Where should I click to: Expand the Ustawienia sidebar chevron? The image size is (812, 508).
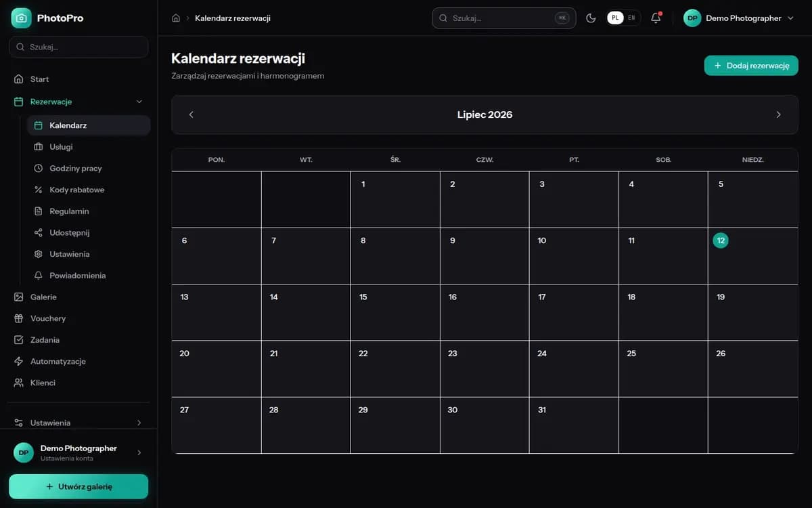[x=139, y=423]
